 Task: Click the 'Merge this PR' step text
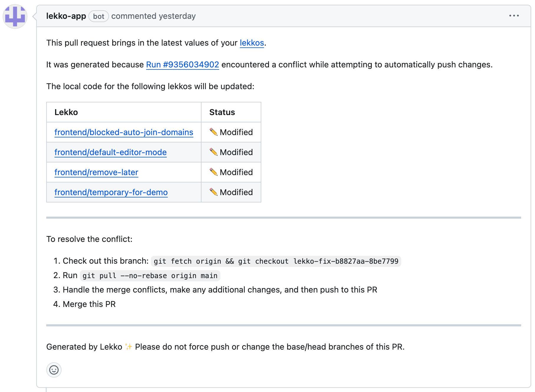(x=89, y=304)
